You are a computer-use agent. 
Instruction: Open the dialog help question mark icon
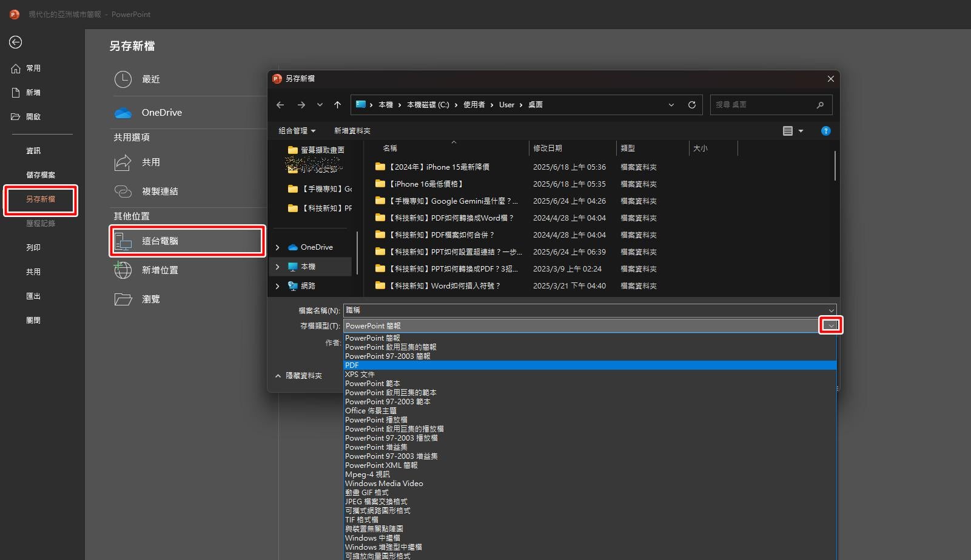point(825,131)
